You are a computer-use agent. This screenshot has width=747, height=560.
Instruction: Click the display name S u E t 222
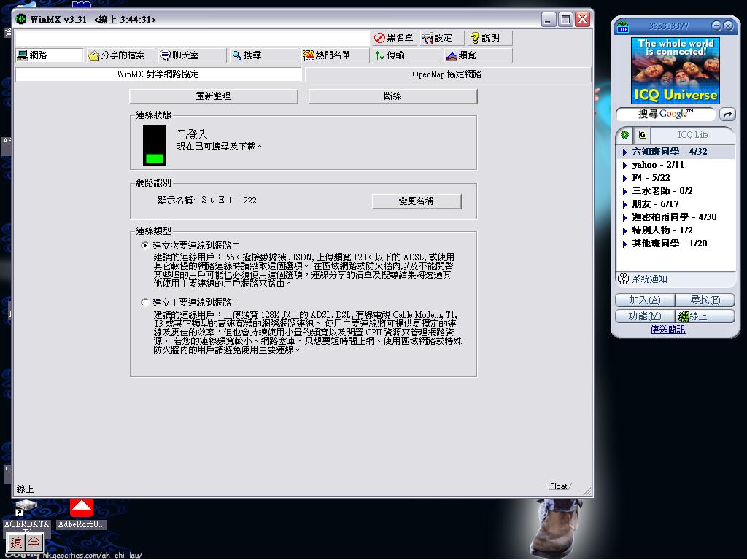(228, 200)
